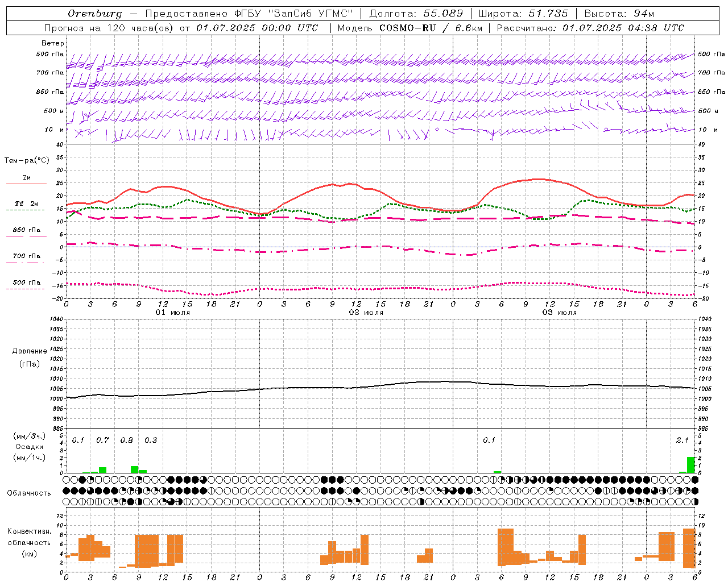Viewport: 728px width, 582px height.
Task: Select the Давление (гПа) panel title
Action: click(x=30, y=357)
